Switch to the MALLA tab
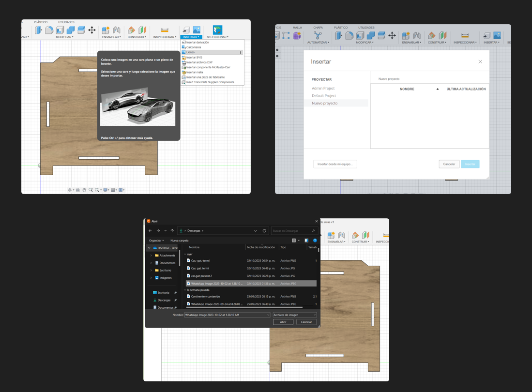 pyautogui.click(x=297, y=28)
